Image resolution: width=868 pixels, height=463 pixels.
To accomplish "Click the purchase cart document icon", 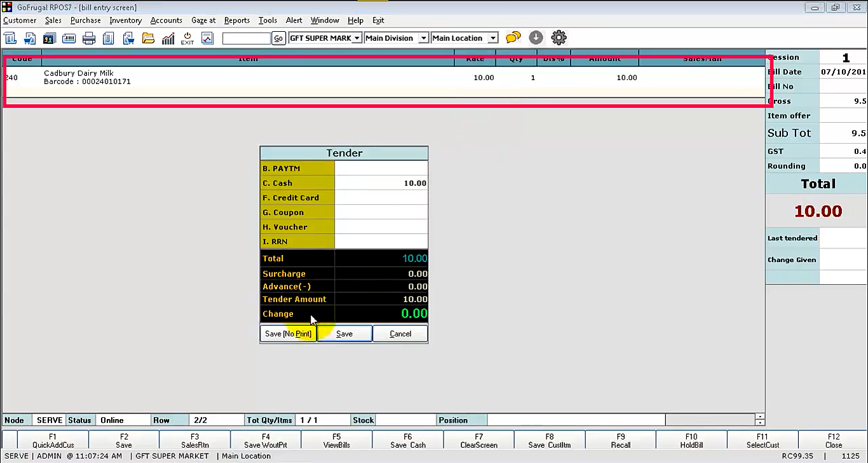I will pyautogui.click(x=128, y=38).
